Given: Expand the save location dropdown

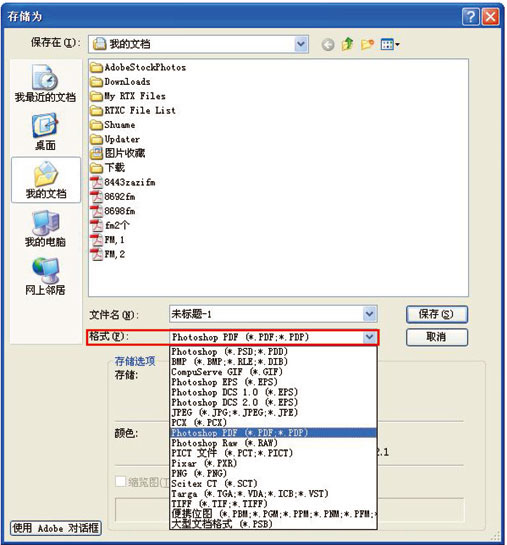Looking at the screenshot, I should tap(301, 44).
